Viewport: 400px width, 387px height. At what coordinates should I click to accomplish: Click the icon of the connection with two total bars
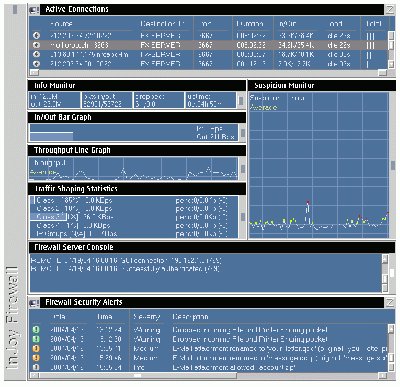pos(37,54)
